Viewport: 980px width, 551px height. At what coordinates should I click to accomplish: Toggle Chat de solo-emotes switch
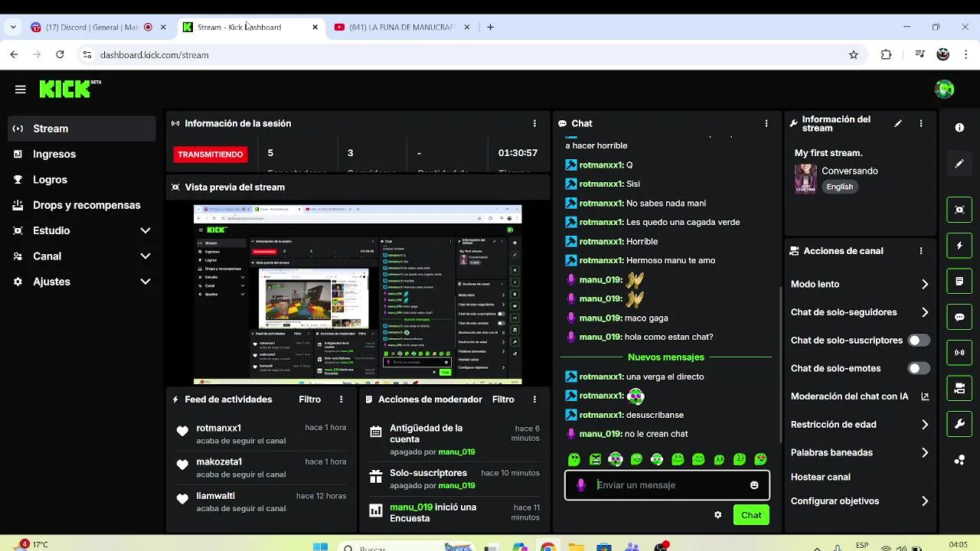pyautogui.click(x=919, y=368)
